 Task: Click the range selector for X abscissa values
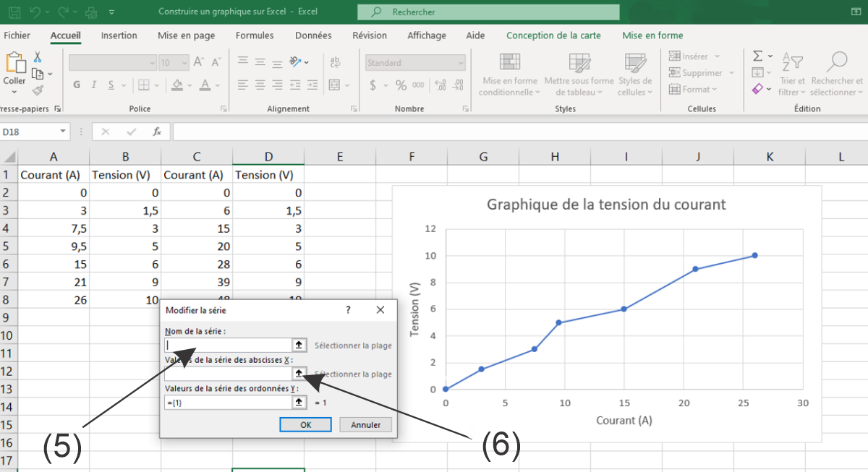298,374
